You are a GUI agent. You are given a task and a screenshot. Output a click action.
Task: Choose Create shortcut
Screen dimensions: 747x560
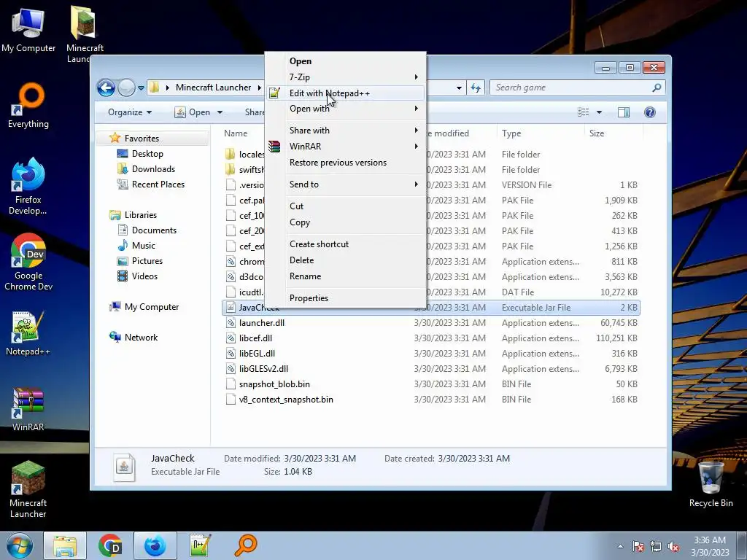345,244
